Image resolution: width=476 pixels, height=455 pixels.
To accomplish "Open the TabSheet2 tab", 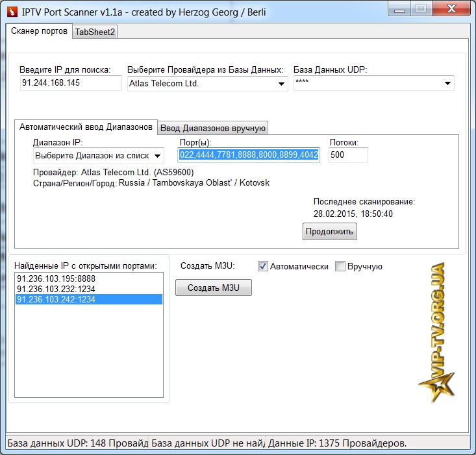I will tap(95, 32).
